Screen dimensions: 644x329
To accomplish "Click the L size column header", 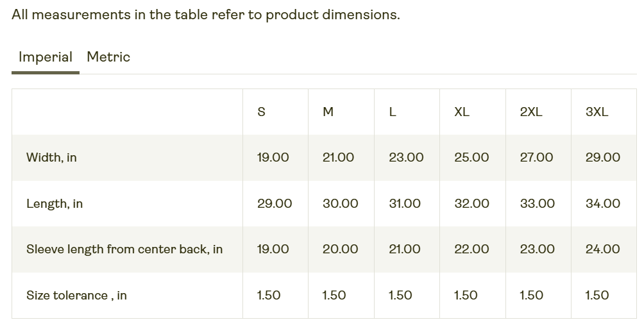I will [393, 112].
